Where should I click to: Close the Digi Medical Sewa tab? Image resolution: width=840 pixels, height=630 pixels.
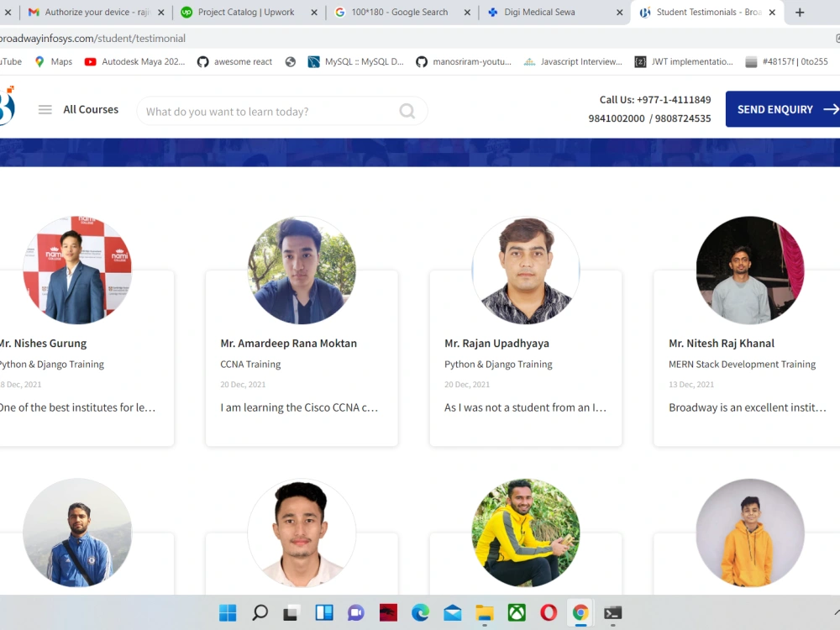(x=620, y=13)
